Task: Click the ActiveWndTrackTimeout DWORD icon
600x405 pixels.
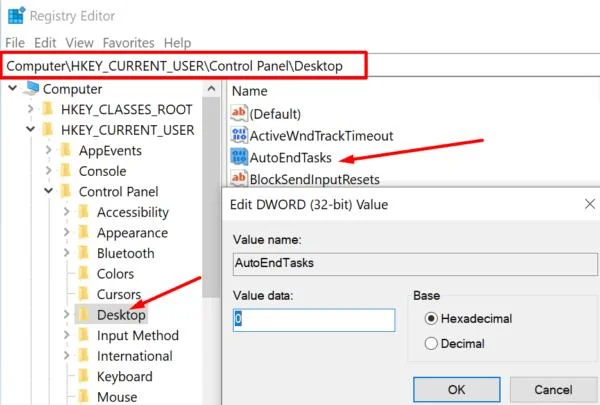Action: point(239,135)
